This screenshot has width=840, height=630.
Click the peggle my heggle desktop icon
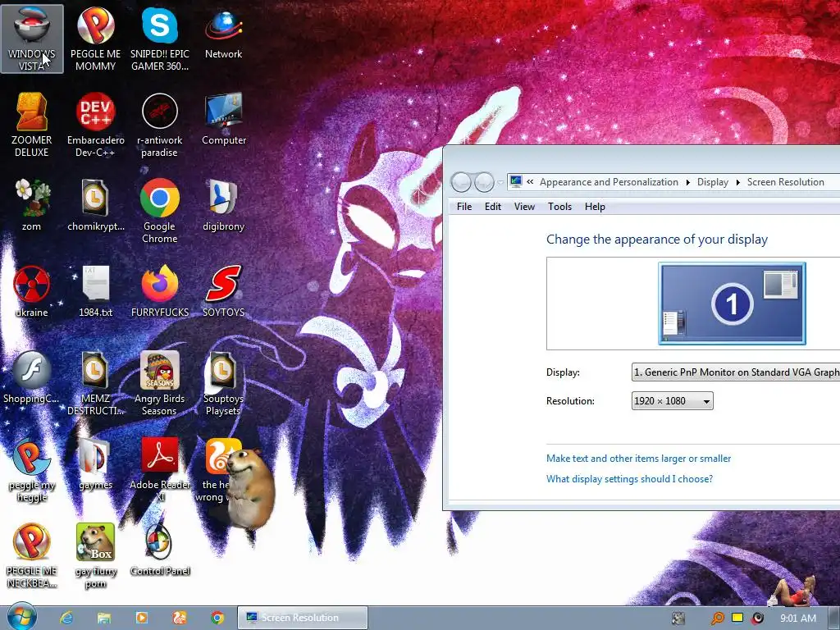32,470
